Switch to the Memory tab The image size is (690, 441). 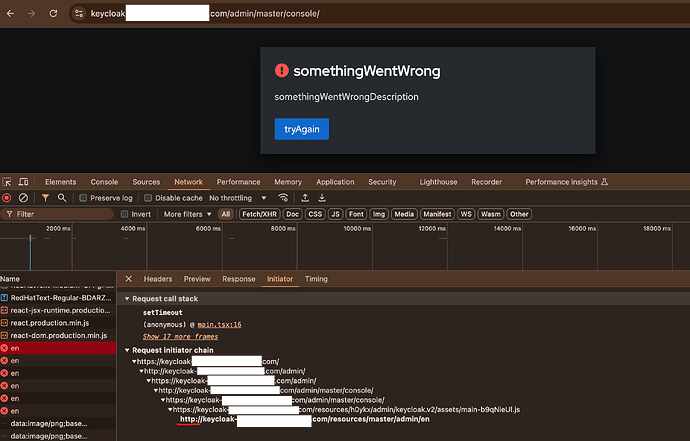288,182
